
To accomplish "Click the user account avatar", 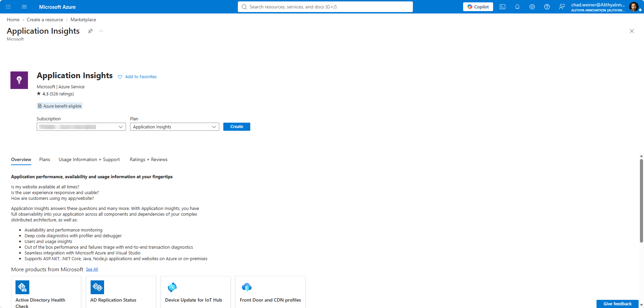I will (634, 7).
